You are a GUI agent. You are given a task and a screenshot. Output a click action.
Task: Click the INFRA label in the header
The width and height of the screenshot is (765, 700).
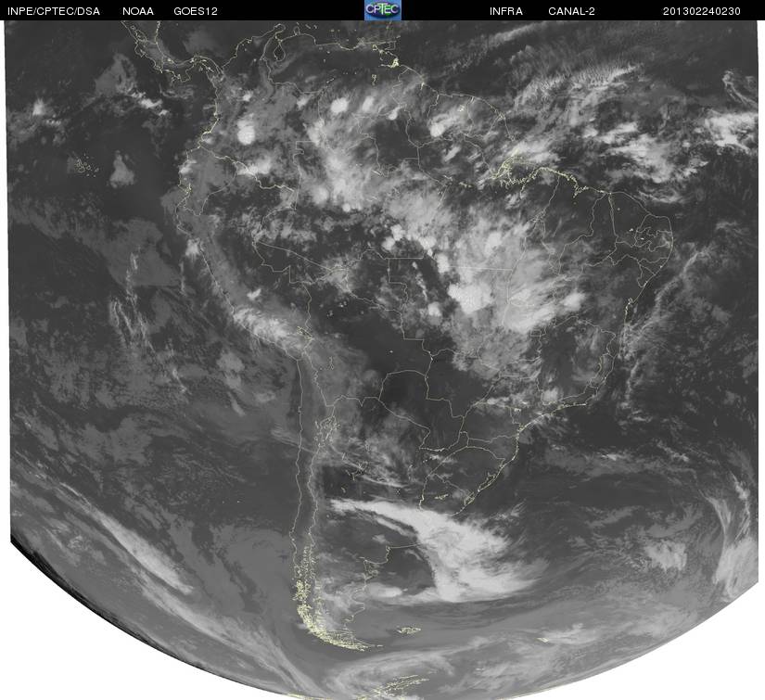(x=506, y=11)
